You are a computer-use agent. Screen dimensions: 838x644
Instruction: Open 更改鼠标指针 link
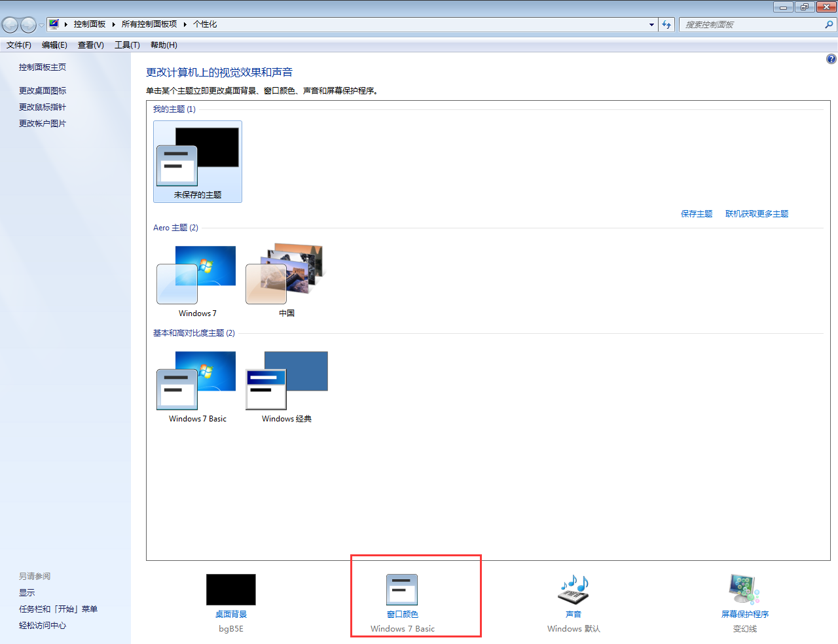pyautogui.click(x=43, y=107)
